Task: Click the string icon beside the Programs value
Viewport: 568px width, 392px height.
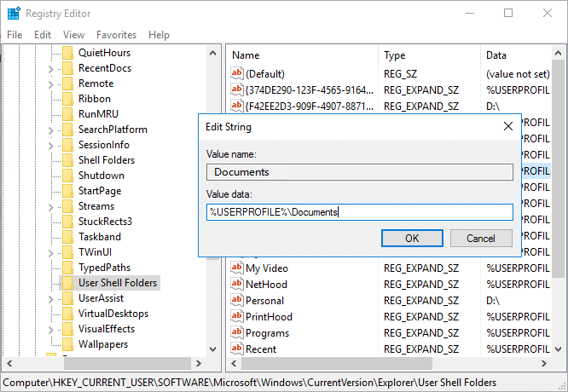Action: [237, 333]
